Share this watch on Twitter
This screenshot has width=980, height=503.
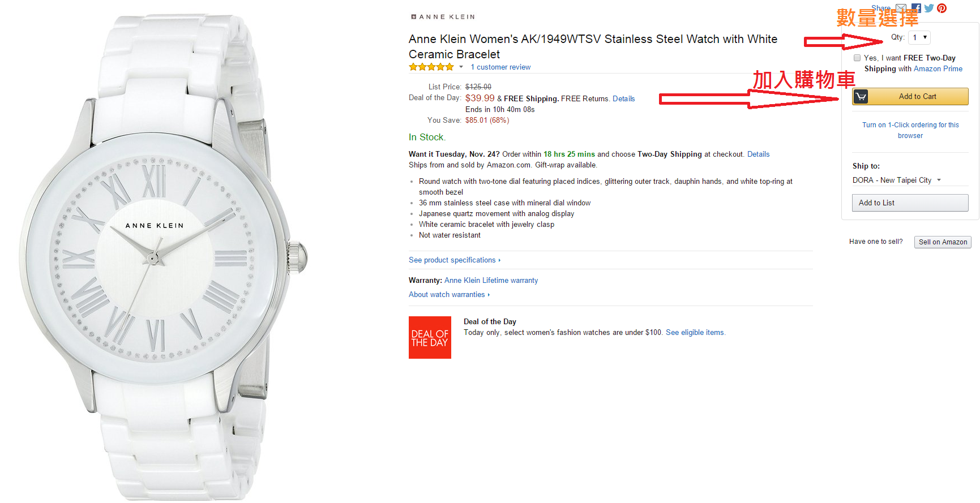tap(929, 8)
